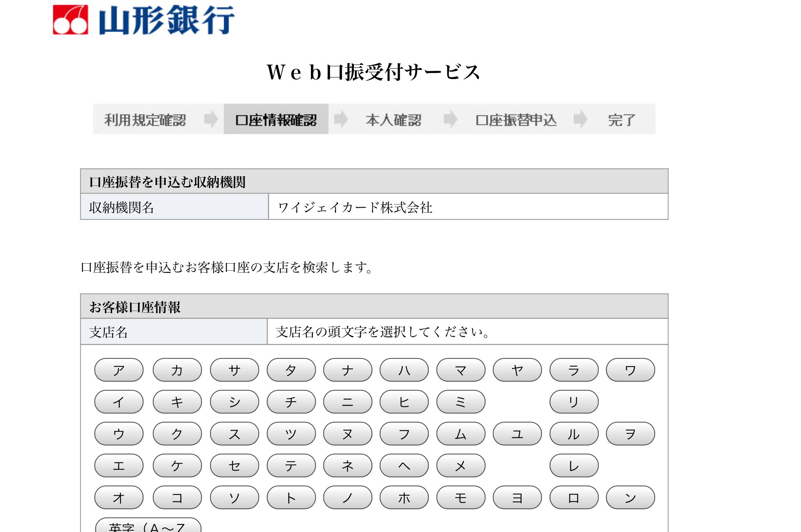Screen dimensions: 801x532
Task: Select the サ kana button
Action: pyautogui.click(x=234, y=370)
